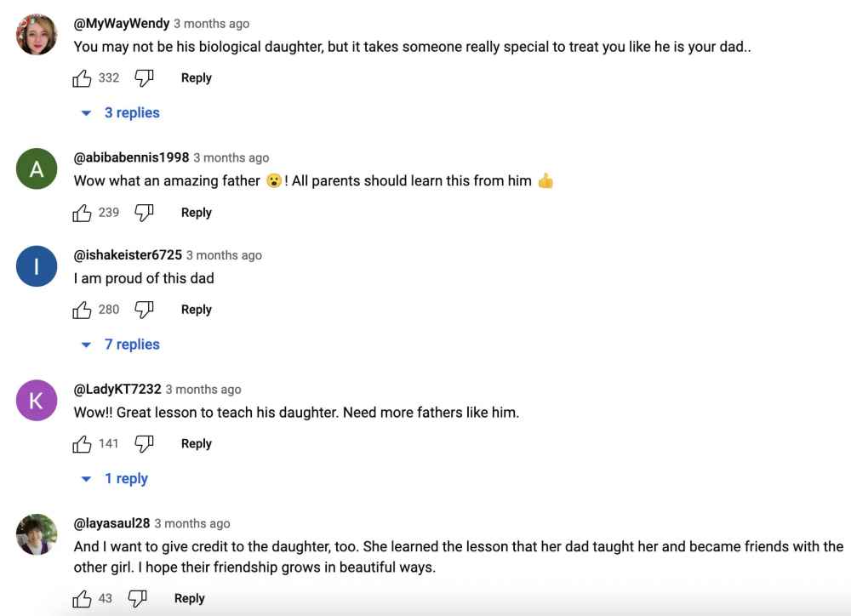Like the comment from @layasaul28
This screenshot has height=616, width=851.
coord(83,599)
